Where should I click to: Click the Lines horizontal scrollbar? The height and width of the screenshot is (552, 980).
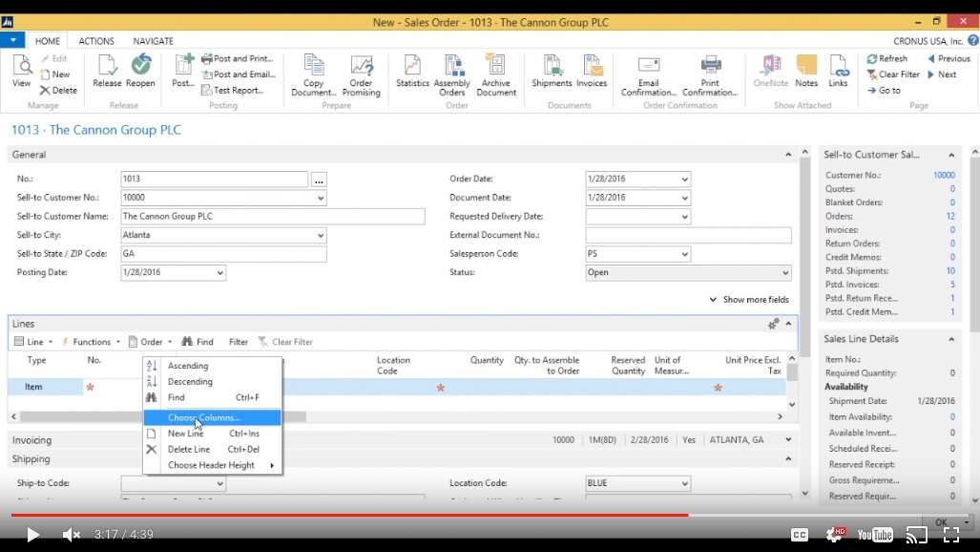[163, 416]
